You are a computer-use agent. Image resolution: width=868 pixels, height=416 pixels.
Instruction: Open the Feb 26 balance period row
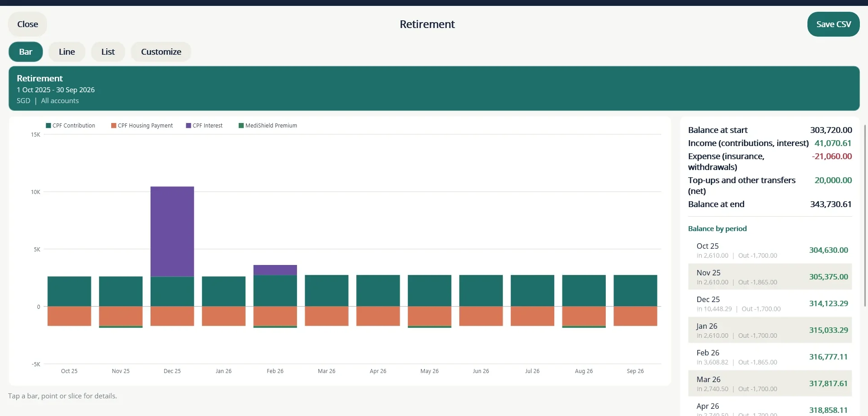(x=770, y=357)
